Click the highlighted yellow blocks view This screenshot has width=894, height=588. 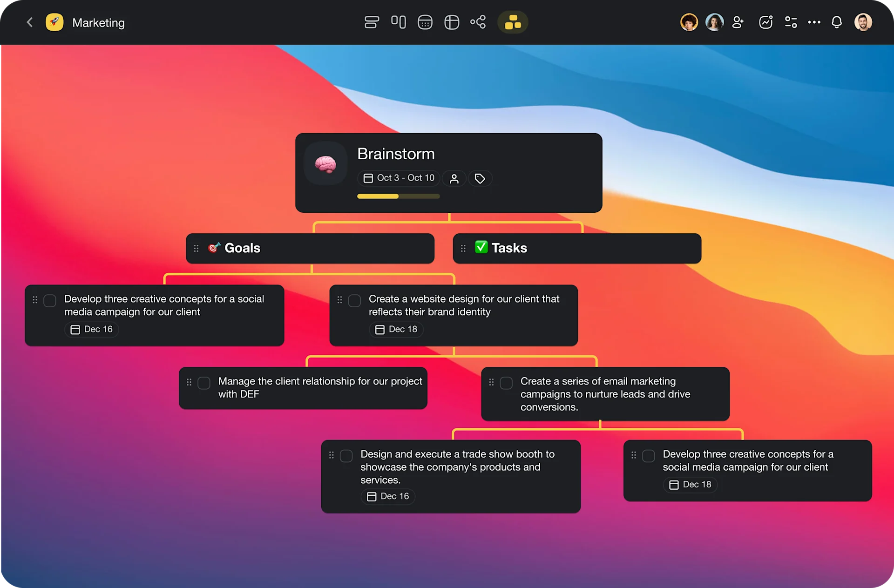(x=513, y=22)
